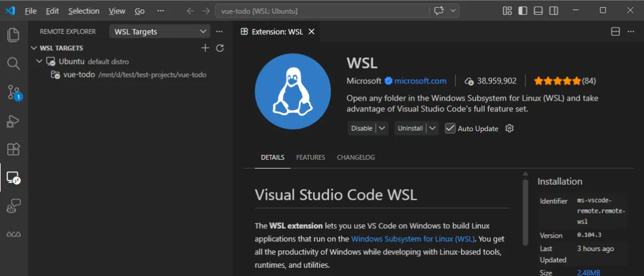The image size is (644, 276).
Task: Open the Source Control view
Action: point(13,92)
